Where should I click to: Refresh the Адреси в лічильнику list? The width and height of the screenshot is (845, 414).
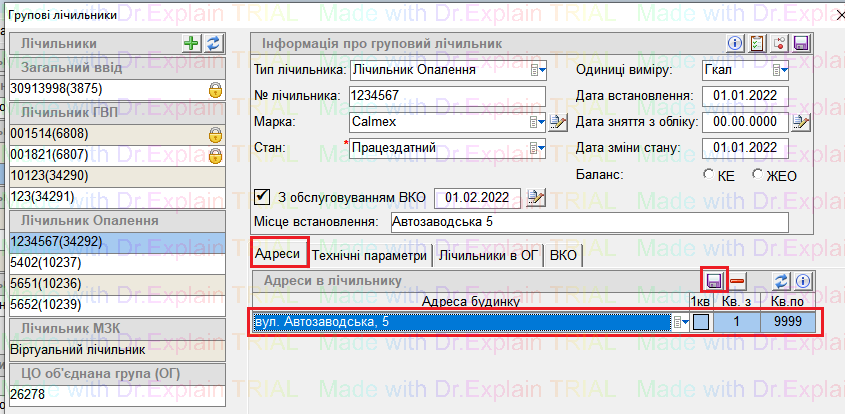pos(782,281)
